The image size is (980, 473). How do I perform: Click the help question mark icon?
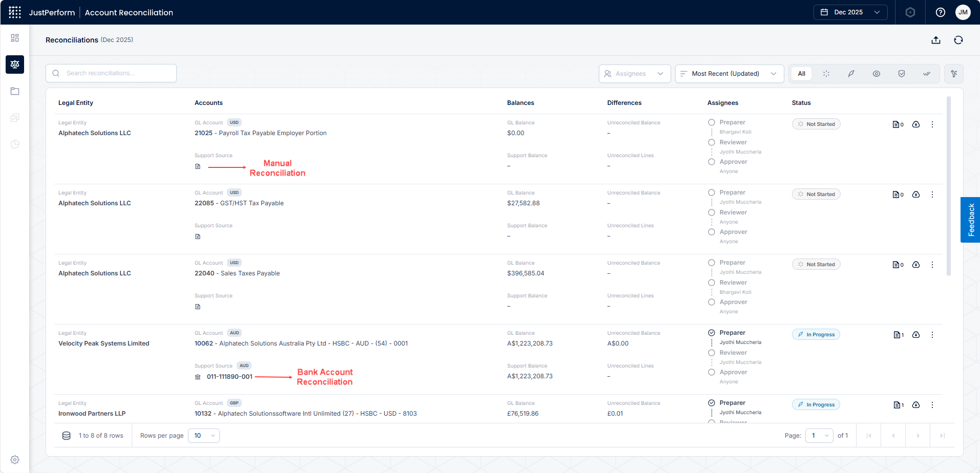[x=941, y=12]
